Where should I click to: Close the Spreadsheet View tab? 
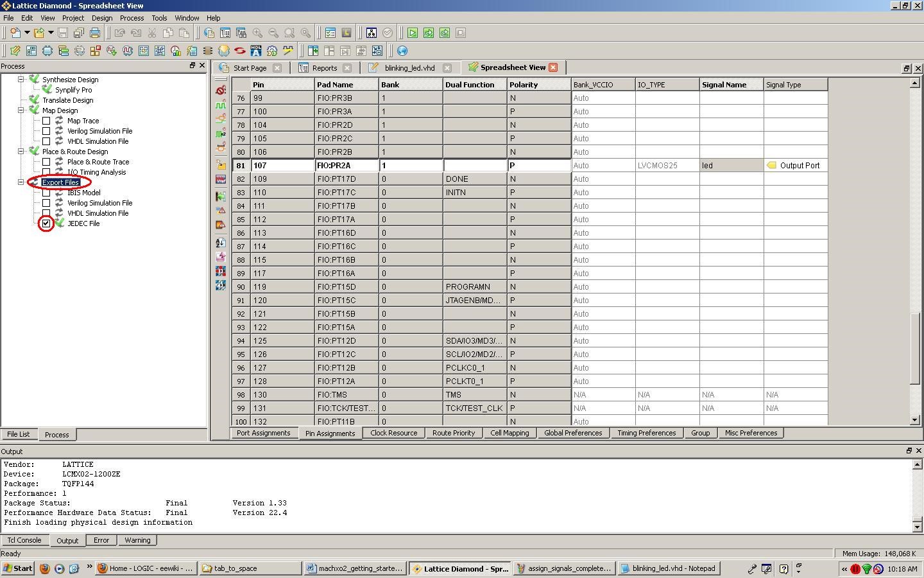point(553,67)
